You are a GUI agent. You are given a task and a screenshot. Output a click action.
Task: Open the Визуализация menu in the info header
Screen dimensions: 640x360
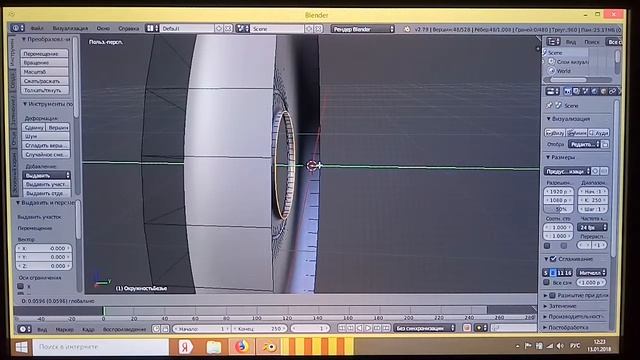point(70,29)
